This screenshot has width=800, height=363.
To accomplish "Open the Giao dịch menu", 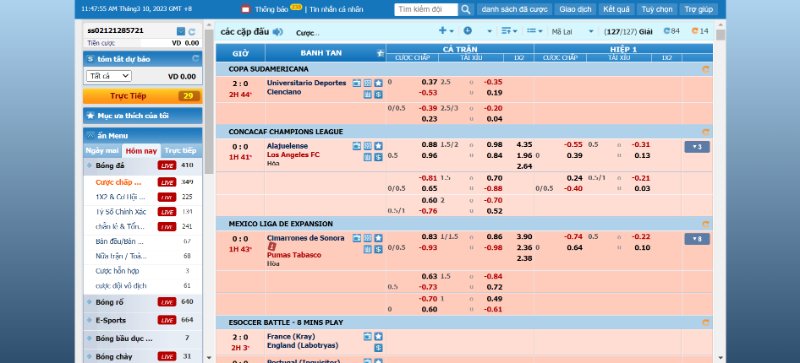I will pyautogui.click(x=576, y=9).
